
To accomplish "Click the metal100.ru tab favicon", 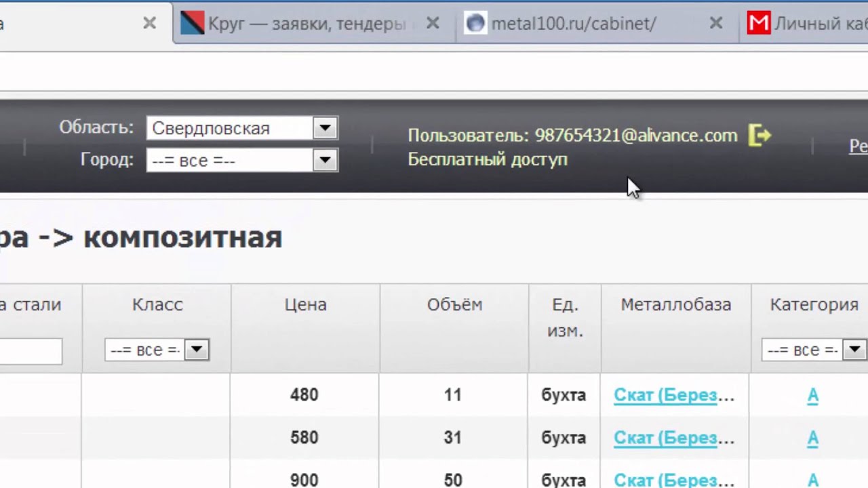I will [x=475, y=24].
